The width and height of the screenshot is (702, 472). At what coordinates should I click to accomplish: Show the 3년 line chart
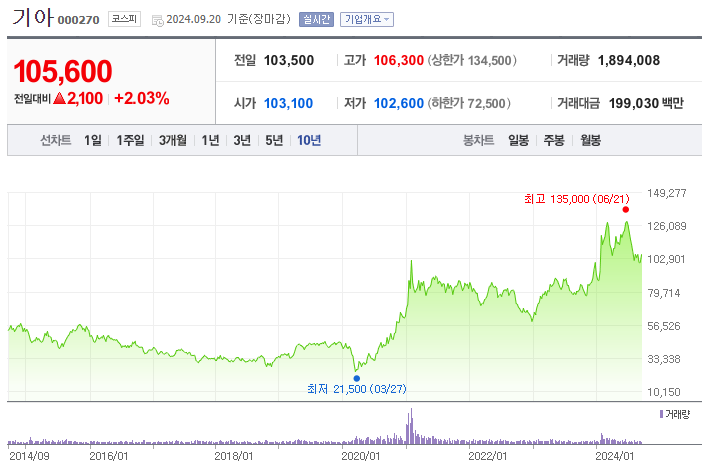coord(242,140)
